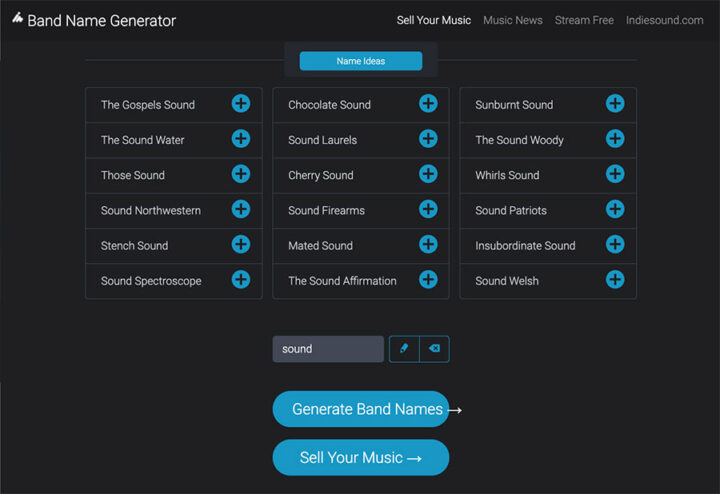The height and width of the screenshot is (494, 720).
Task: Go to Stream Free page
Action: pos(584,20)
